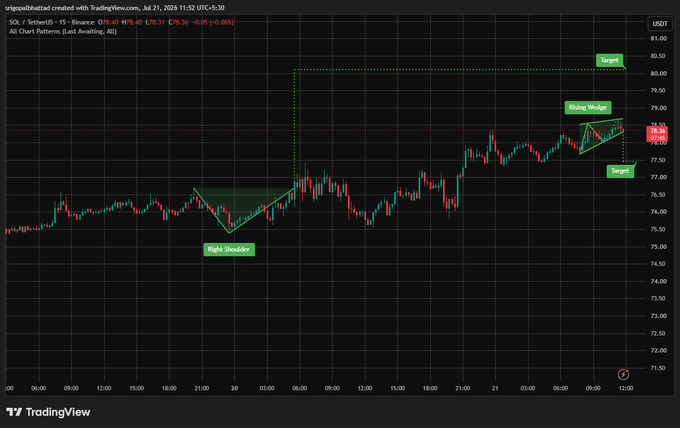Screen dimensions: 680x428
Task: Click the red 78.36 current price tag
Action: coord(657,134)
